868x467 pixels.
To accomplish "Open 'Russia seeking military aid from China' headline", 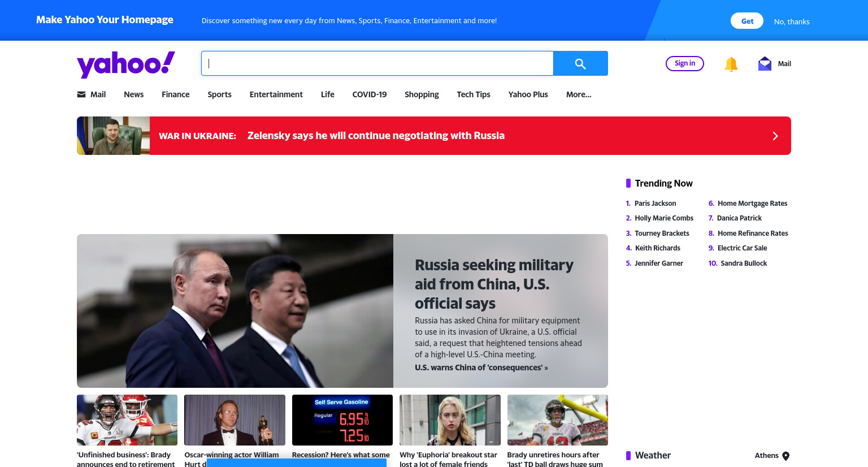I will pyautogui.click(x=494, y=284).
